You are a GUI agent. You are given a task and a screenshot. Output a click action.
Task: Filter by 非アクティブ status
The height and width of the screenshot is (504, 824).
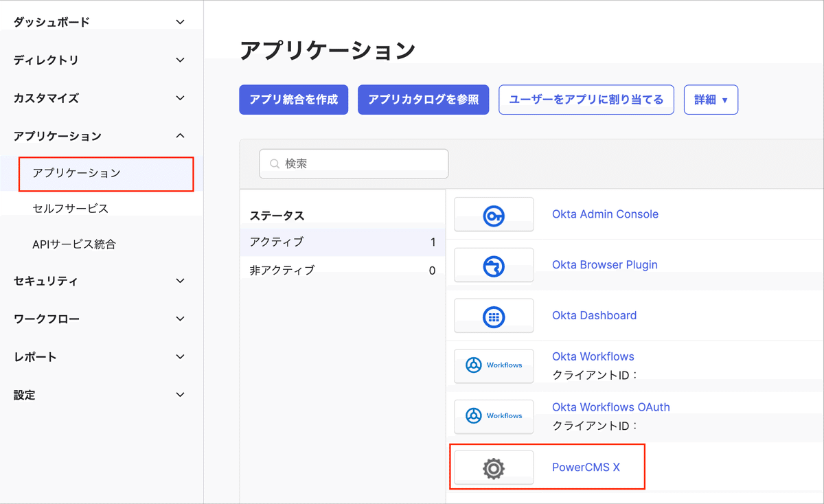[343, 270]
